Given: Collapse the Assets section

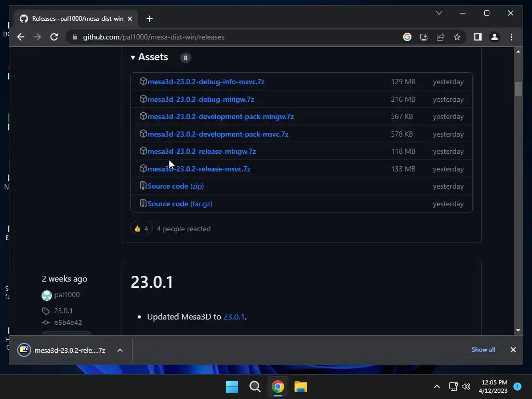Looking at the screenshot, I should tap(149, 57).
